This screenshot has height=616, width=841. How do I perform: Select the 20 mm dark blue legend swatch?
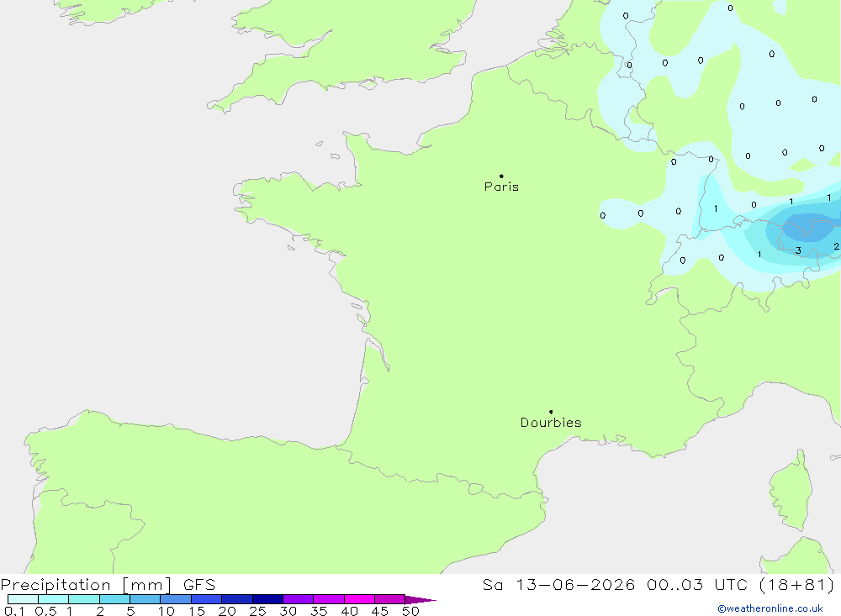point(236,599)
